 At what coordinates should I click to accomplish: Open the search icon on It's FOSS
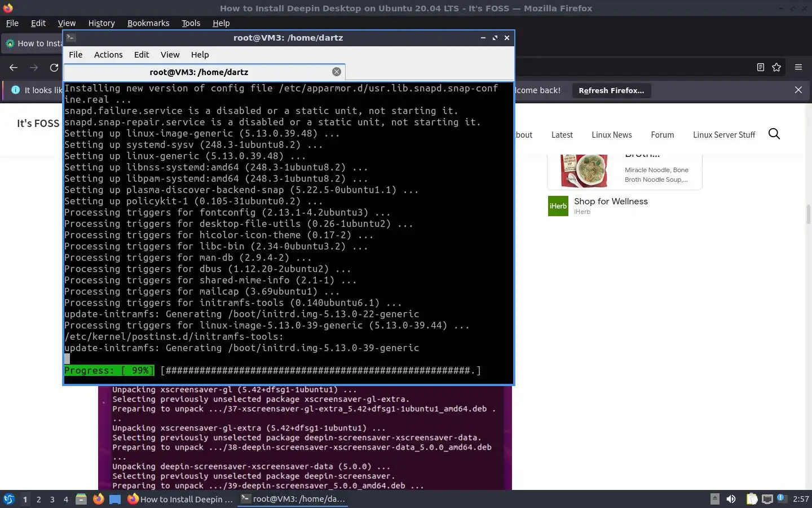774,134
